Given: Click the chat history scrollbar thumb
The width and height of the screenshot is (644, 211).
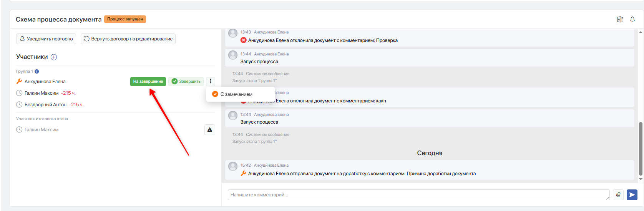Looking at the screenshot, I should click(641, 148).
